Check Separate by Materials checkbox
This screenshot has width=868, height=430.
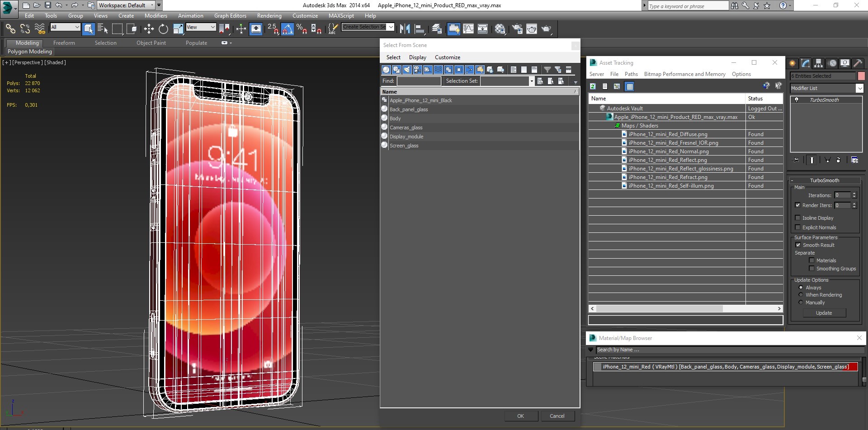point(811,260)
